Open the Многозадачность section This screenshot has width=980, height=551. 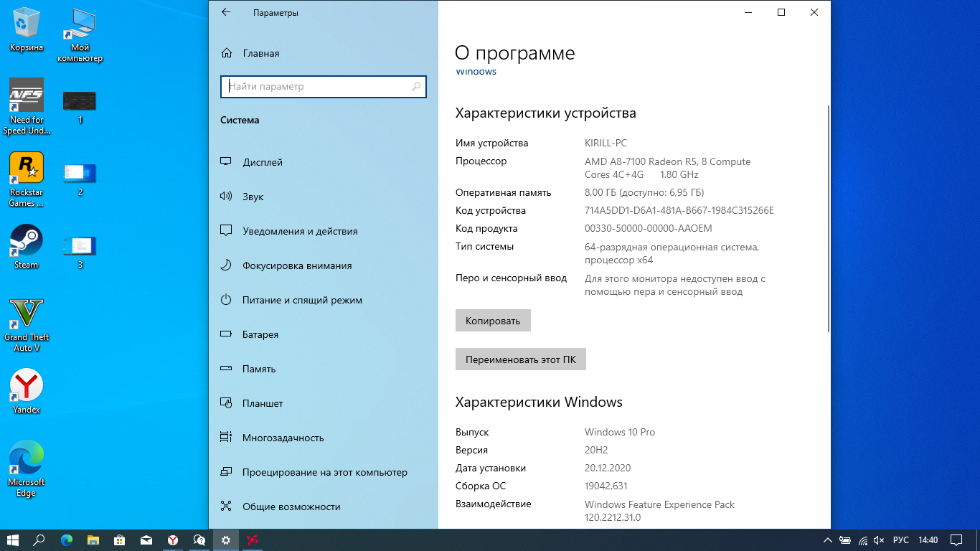[x=323, y=438]
